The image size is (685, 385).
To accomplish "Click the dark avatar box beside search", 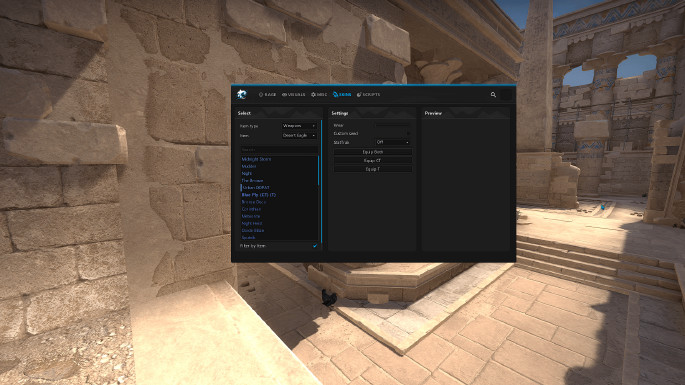I will (506, 94).
